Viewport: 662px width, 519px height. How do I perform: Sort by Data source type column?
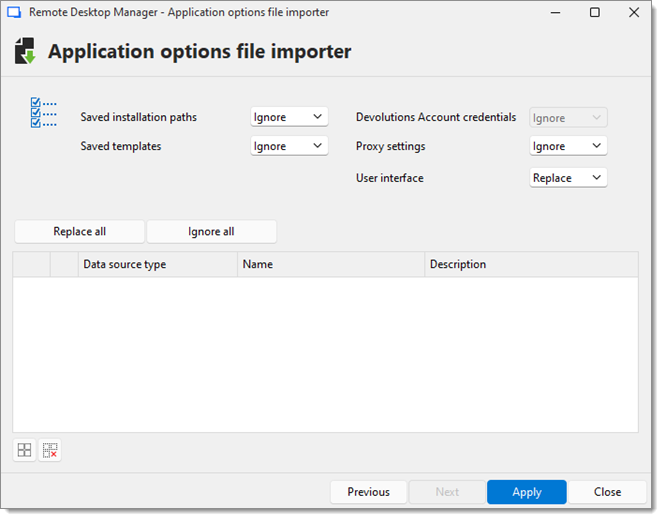158,264
